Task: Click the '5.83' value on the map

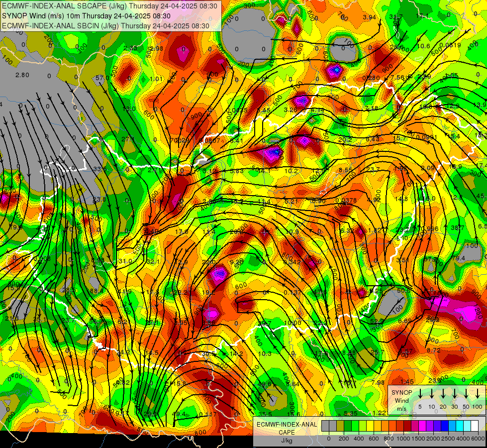Action: tap(237, 171)
